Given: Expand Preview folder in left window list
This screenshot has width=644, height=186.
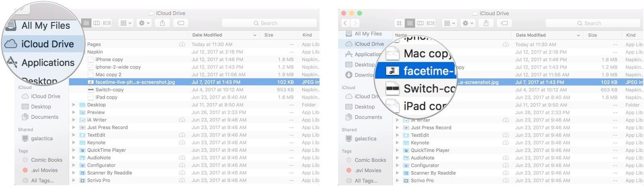Looking at the screenshot, I should (x=74, y=113).
